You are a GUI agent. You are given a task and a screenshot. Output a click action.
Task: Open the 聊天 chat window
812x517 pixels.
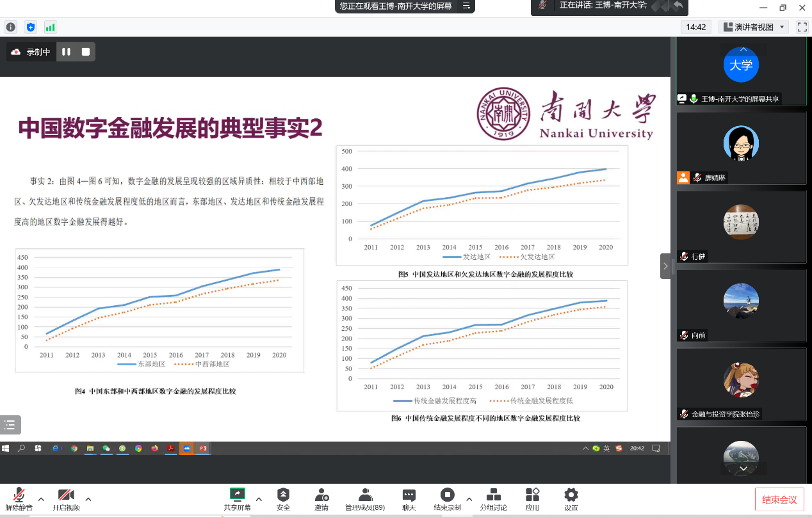[409, 498]
